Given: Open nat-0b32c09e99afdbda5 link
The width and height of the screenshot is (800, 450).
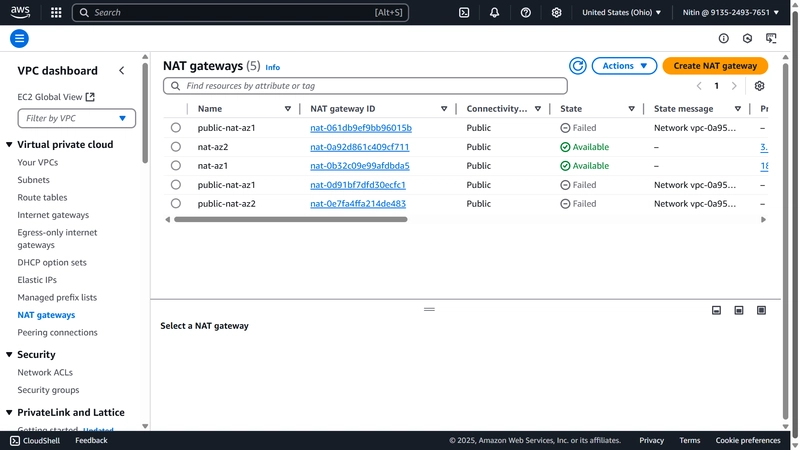Looking at the screenshot, I should tap(360, 166).
